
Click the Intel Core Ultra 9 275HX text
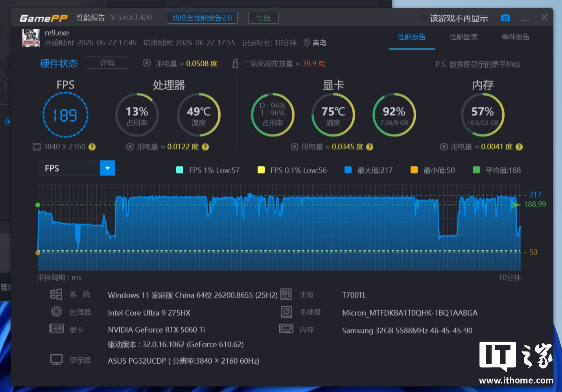149,313
